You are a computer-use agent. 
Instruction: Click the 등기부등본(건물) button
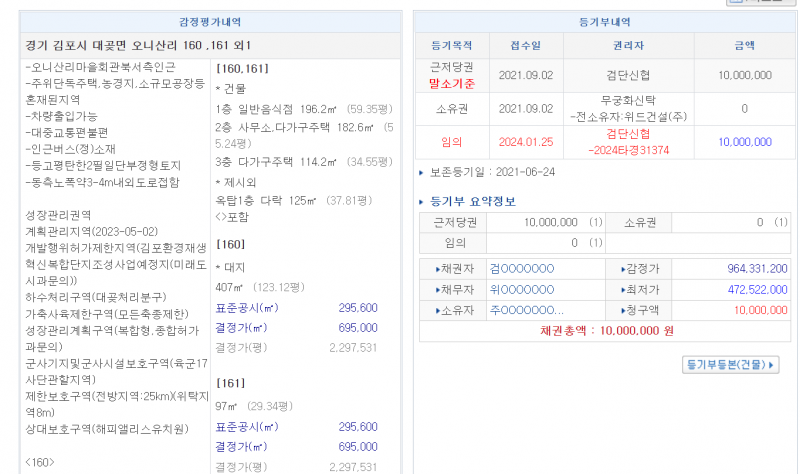(x=730, y=364)
